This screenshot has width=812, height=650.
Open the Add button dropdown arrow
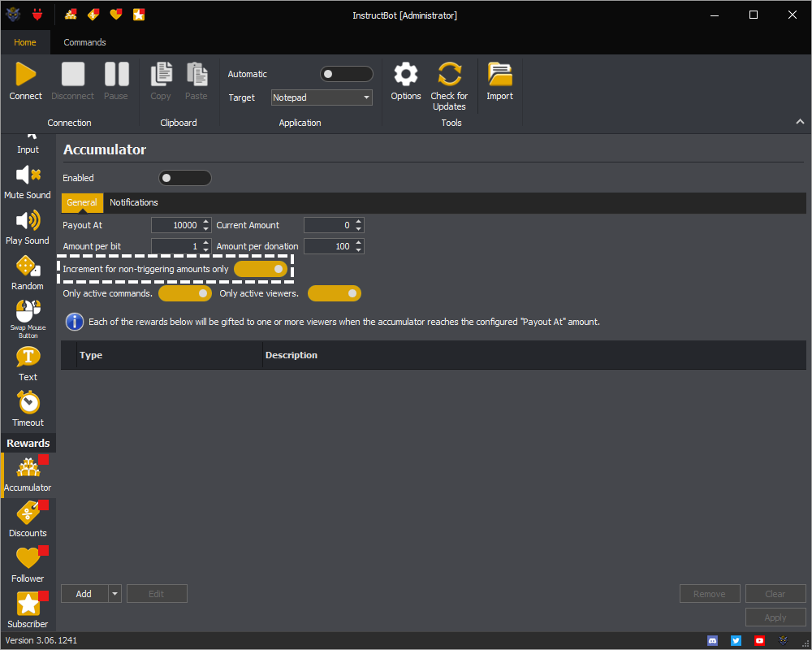click(x=115, y=594)
